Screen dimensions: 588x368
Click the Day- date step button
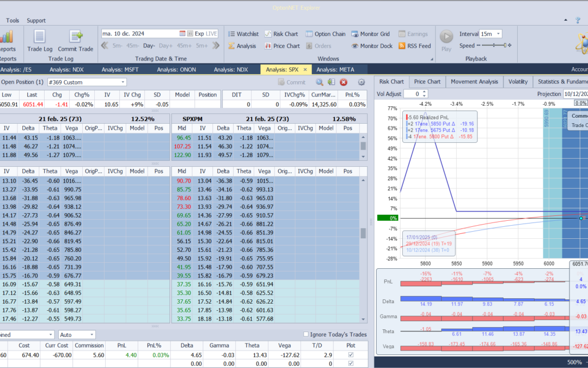pos(149,46)
